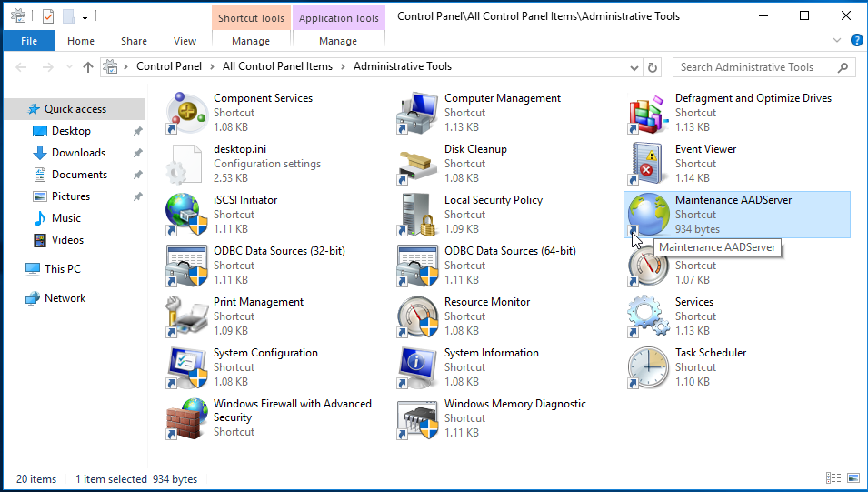Open the Quick Access Toolbar customize dropdown
This screenshot has width=868, height=492.
click(85, 16)
